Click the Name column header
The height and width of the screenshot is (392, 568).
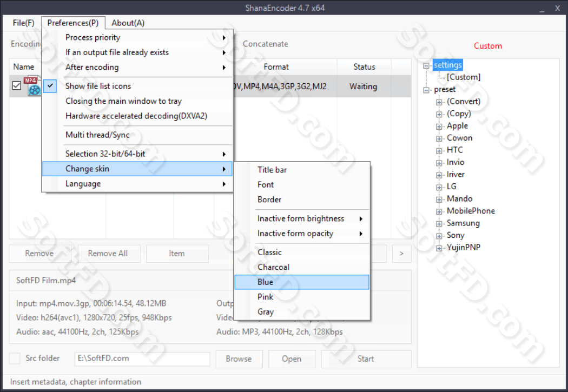coord(24,67)
